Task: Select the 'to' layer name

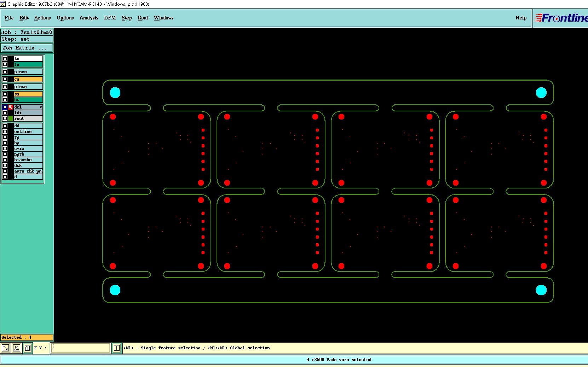Action: tap(28, 59)
